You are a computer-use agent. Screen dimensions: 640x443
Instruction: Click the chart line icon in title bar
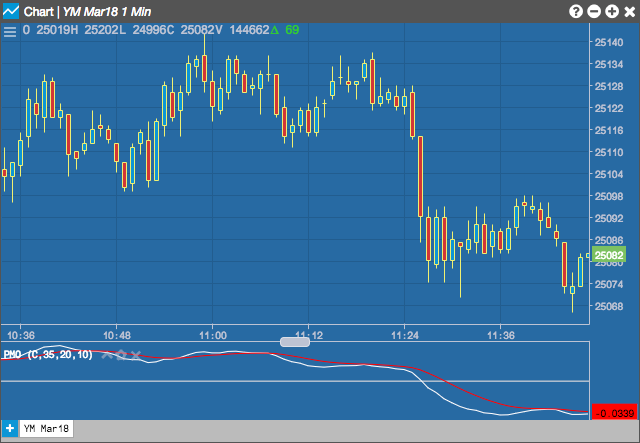(x=11, y=11)
